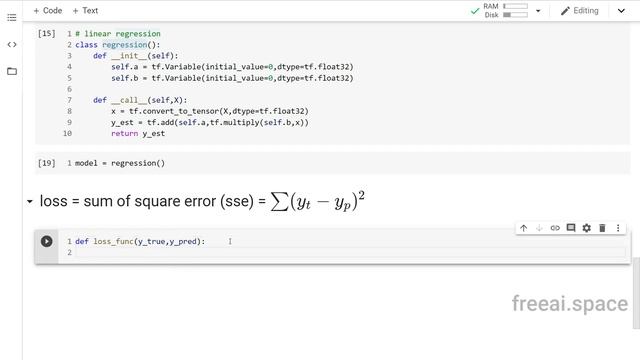Open the code snippets sidebar icon
Image resolution: width=640 pixels, height=360 pixels.
12,44
